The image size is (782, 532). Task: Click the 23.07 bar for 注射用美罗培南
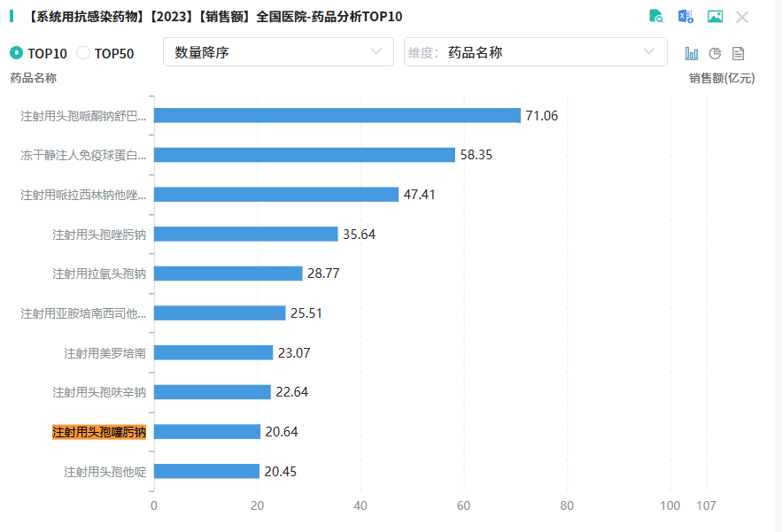point(213,352)
